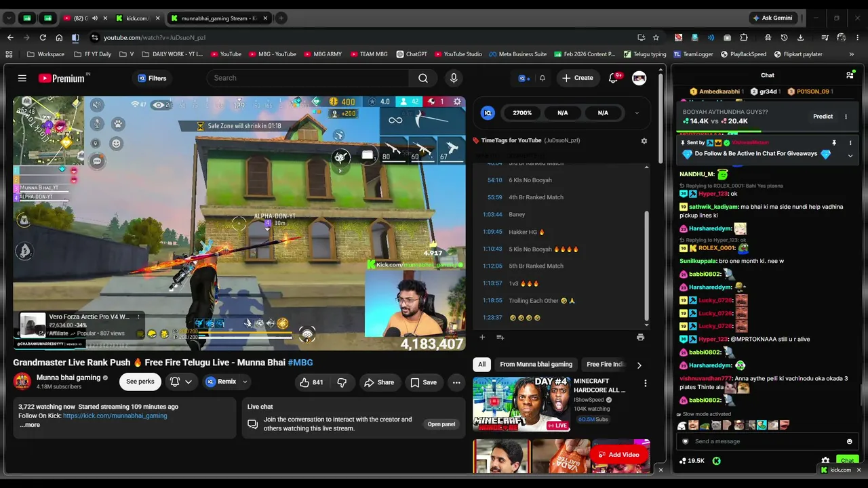Select the Free Fire India chip
Image resolution: width=868 pixels, height=488 pixels.
pyautogui.click(x=605, y=365)
